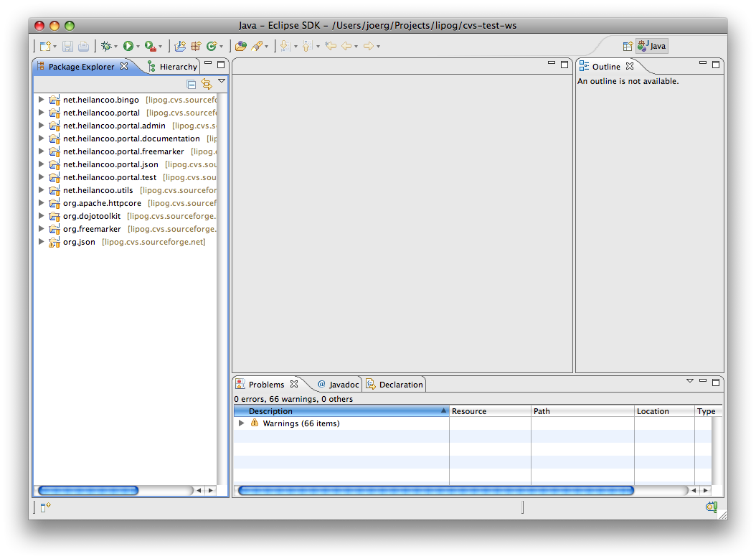Expand the net.heilancoo.bingo project
Screen dimensions: 756x559
coord(41,100)
